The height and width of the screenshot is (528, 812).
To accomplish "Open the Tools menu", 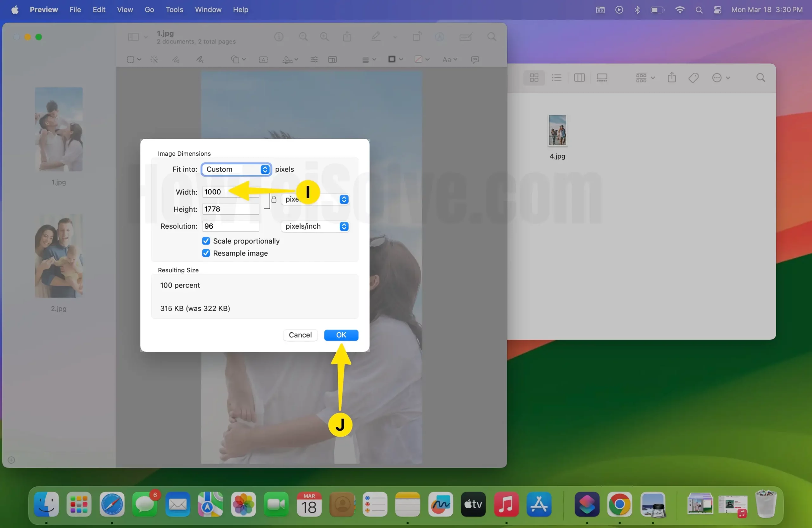I will click(174, 10).
